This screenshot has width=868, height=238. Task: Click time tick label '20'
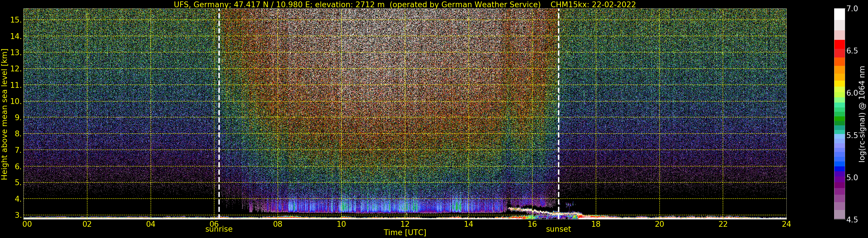pyautogui.click(x=659, y=224)
